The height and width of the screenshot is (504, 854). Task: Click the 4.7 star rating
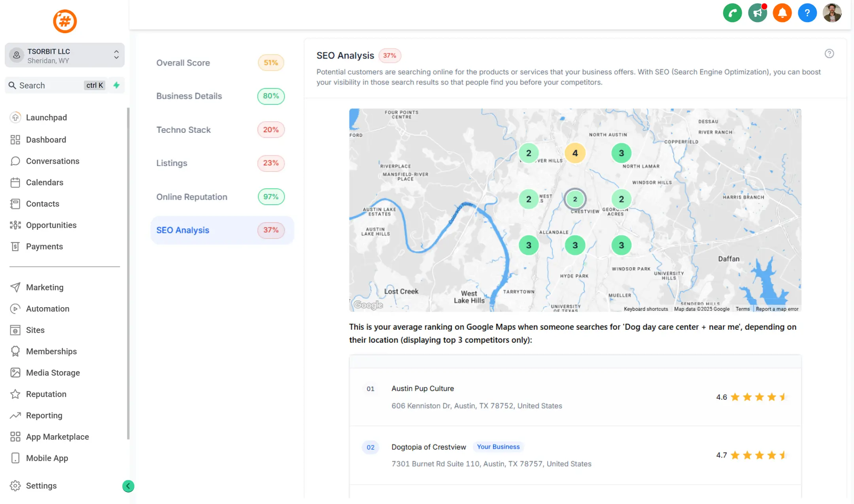point(750,455)
